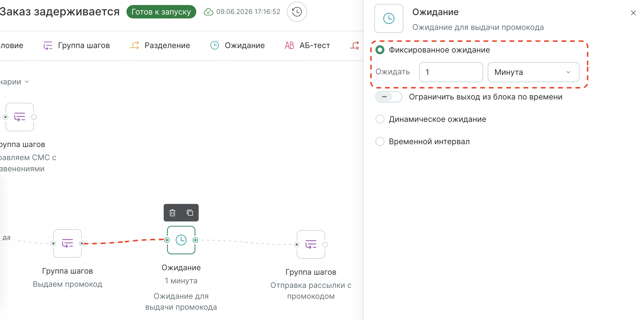Select the red exit block toolbar icon
The image size is (644, 320).
click(x=355, y=45)
